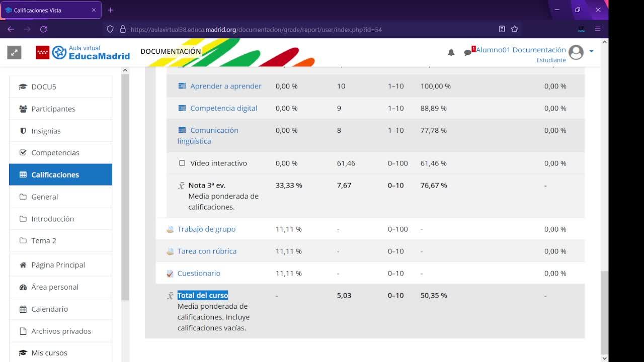Screen dimensions: 644x362
Task: Reload the page with the refresh icon
Action: [44, 29]
